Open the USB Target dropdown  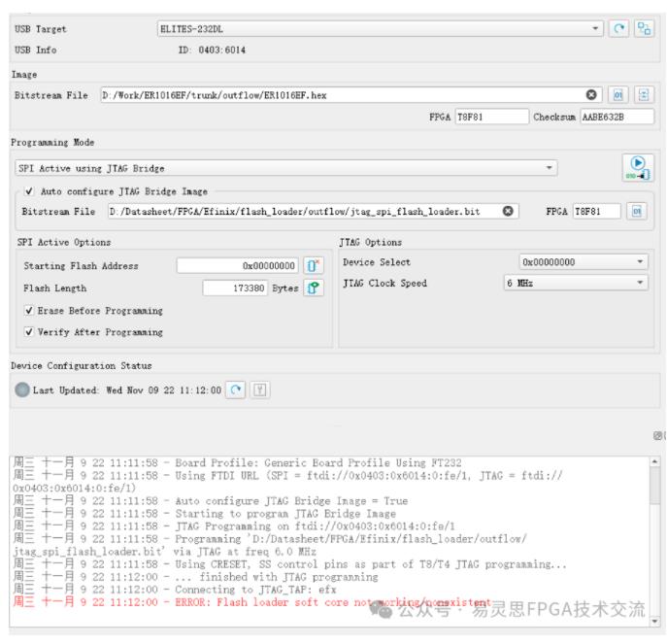click(596, 29)
